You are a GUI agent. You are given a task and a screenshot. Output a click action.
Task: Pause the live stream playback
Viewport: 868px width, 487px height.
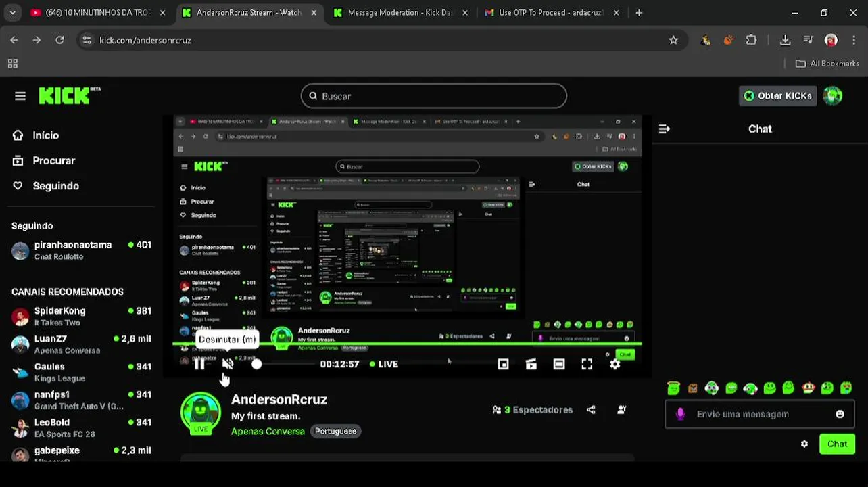[x=199, y=364]
